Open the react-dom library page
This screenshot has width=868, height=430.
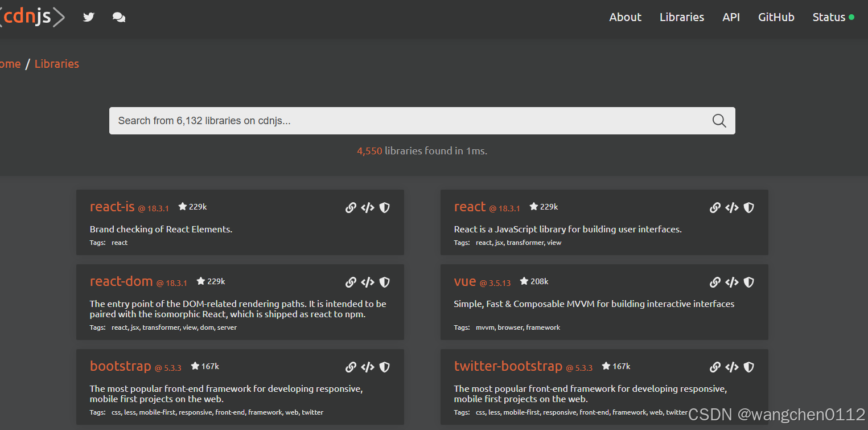pyautogui.click(x=121, y=281)
